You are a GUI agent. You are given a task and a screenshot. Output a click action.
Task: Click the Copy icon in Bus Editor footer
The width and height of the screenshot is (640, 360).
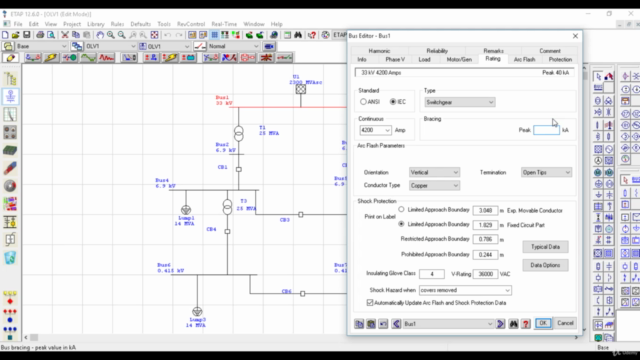[359, 324]
